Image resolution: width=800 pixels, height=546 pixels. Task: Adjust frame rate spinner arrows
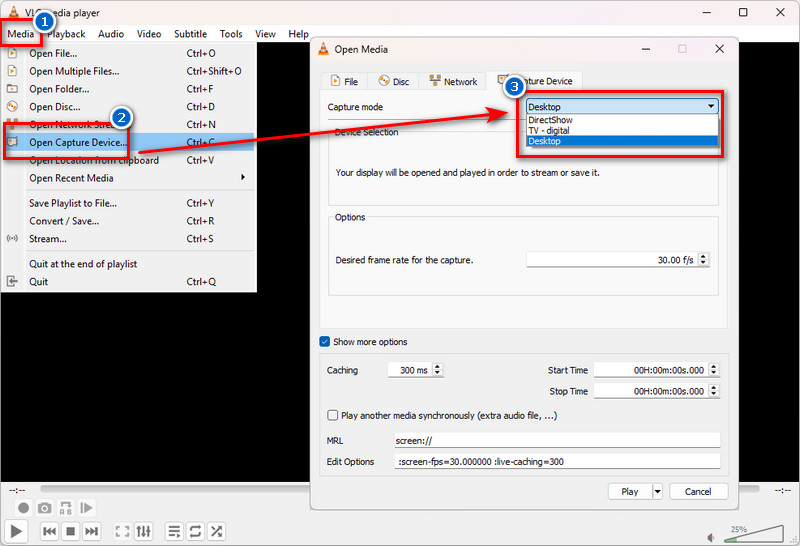(704, 260)
